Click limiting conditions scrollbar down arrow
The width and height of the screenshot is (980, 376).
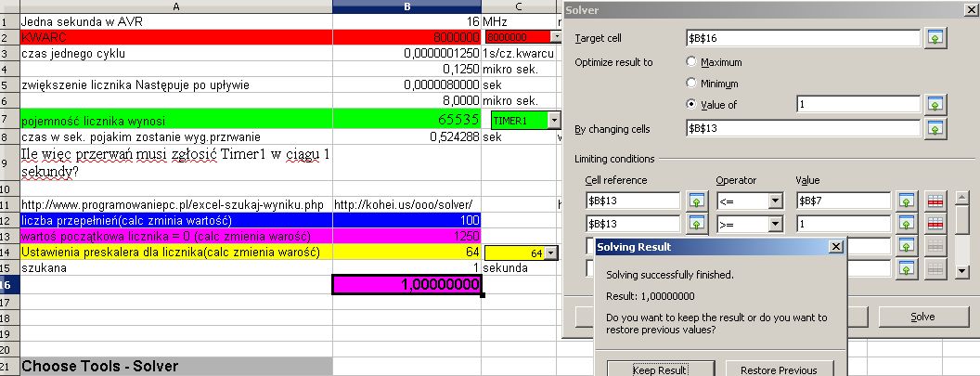coord(963,271)
